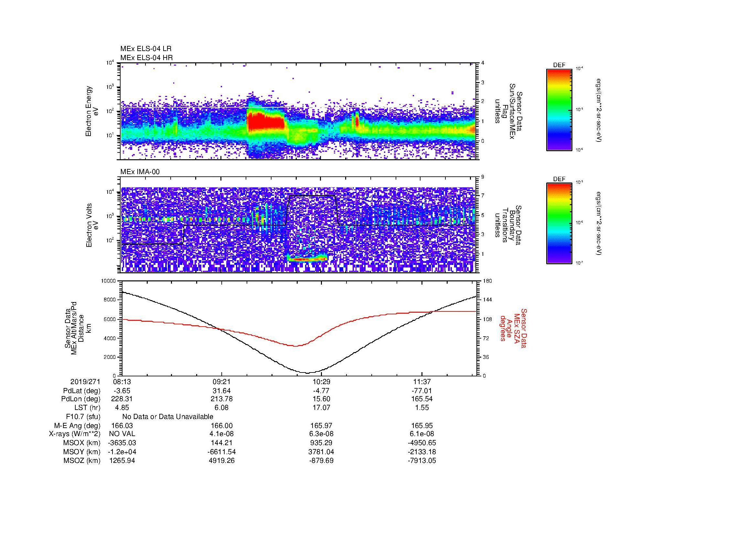Click the 'Boundary Transitions' right axis label
Image resolution: width=756 pixels, height=534 pixels.
(509, 225)
